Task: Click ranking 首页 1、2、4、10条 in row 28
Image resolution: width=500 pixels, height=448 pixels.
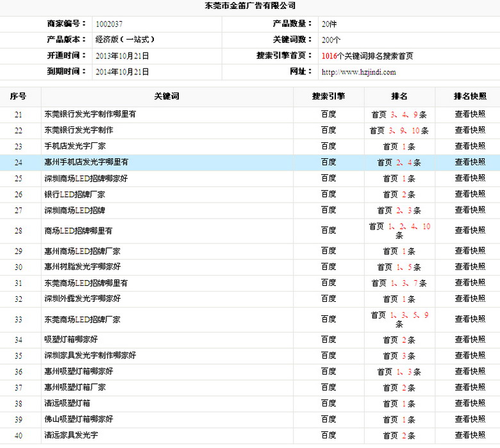Action: point(399,231)
